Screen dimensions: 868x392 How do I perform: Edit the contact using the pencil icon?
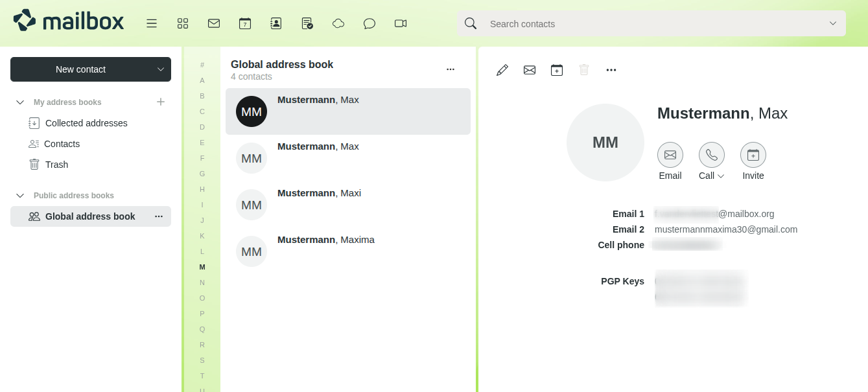click(x=502, y=69)
